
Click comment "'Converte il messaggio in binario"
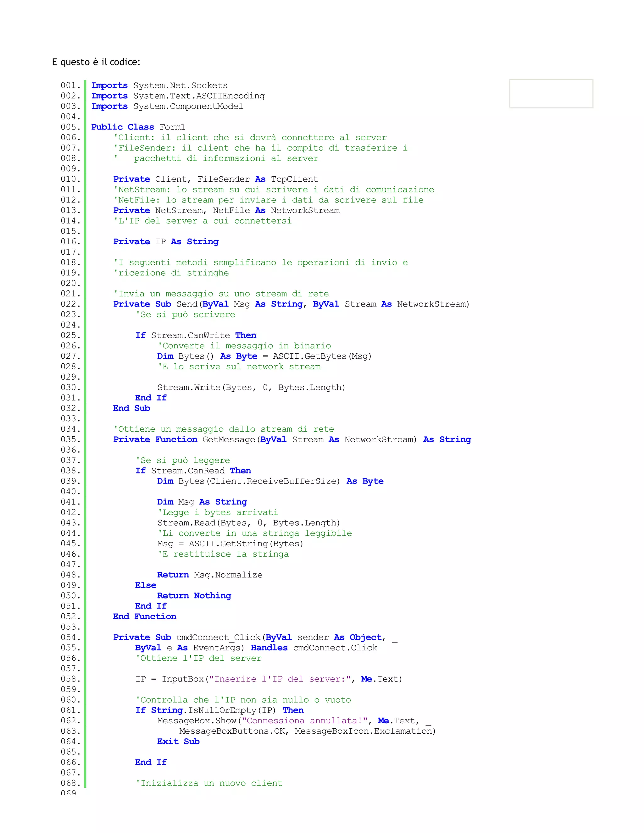244,346
